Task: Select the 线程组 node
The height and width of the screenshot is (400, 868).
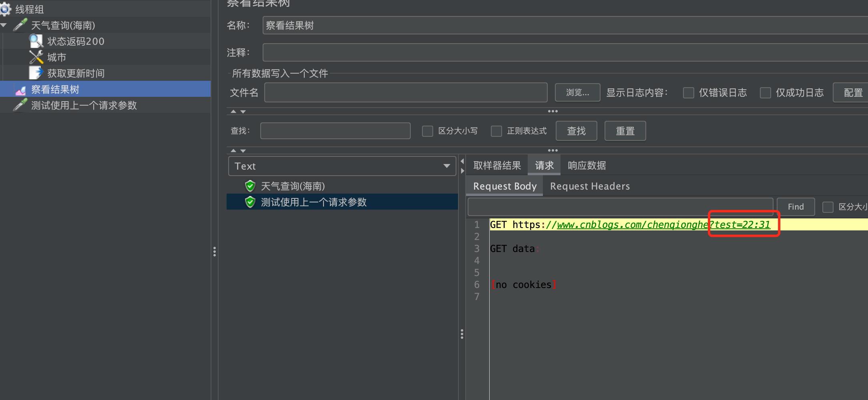Action: click(29, 9)
